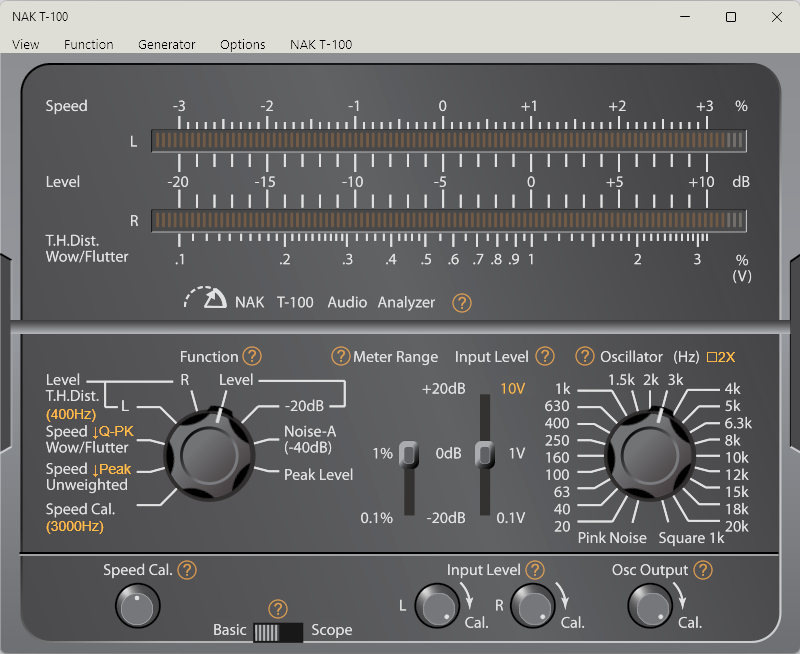Select Speed Peak Unweighted function

pos(88,476)
